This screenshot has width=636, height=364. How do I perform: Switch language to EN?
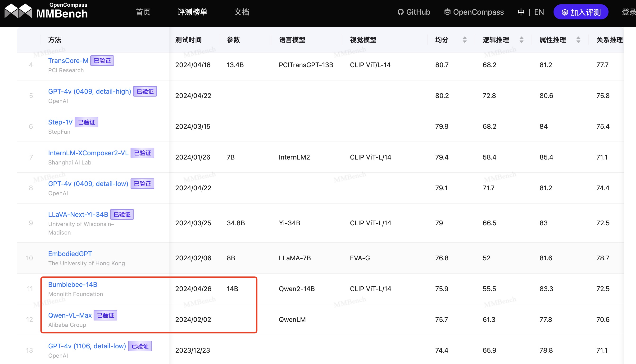coord(539,12)
